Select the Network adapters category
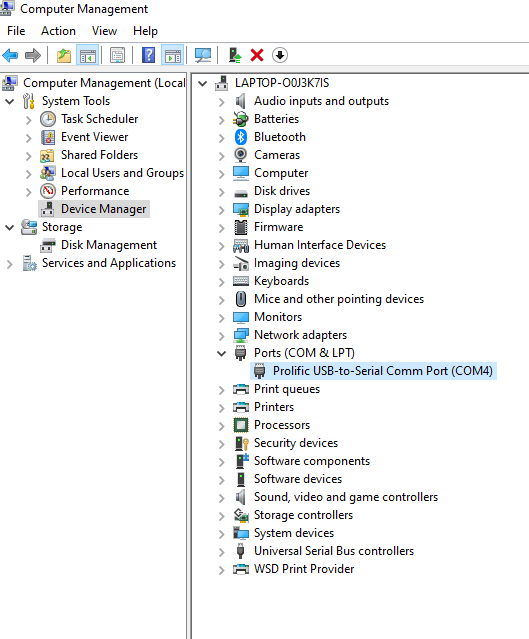The height and width of the screenshot is (639, 529). (x=300, y=335)
